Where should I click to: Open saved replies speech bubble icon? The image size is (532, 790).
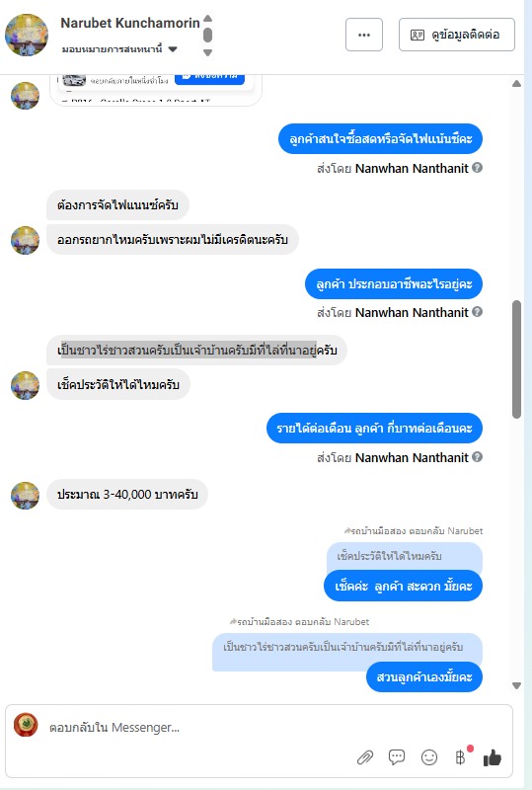[397, 756]
